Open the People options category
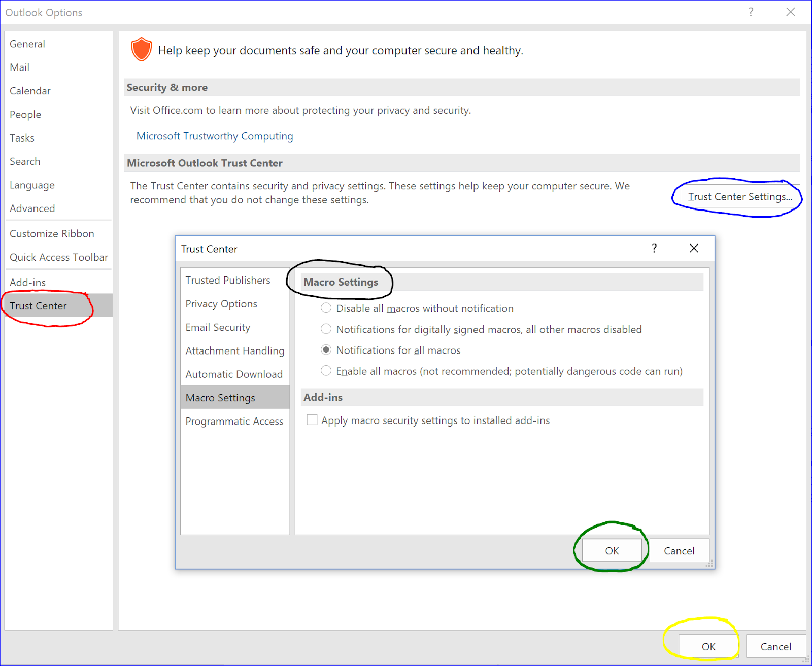 (59, 114)
